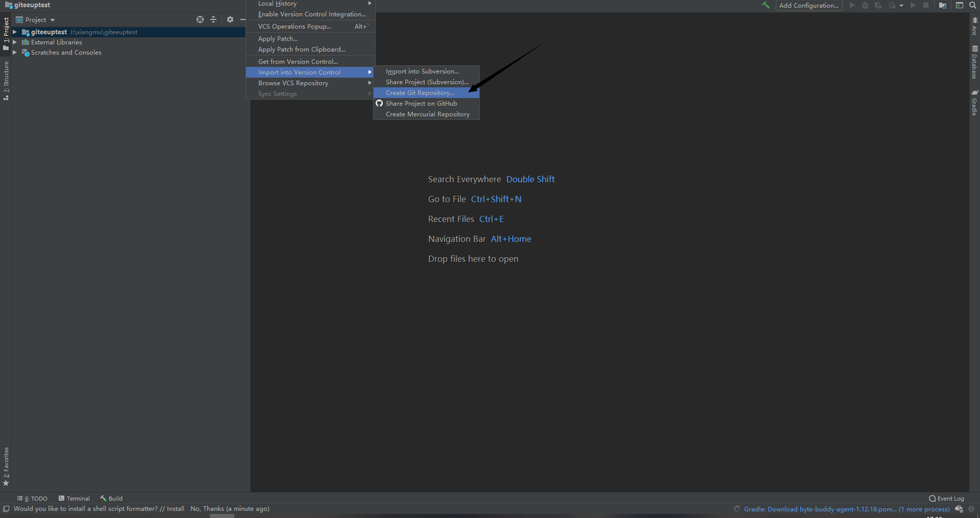Viewport: 980px width, 518px height.
Task: Click Import into Subversion entry
Action: (426, 71)
